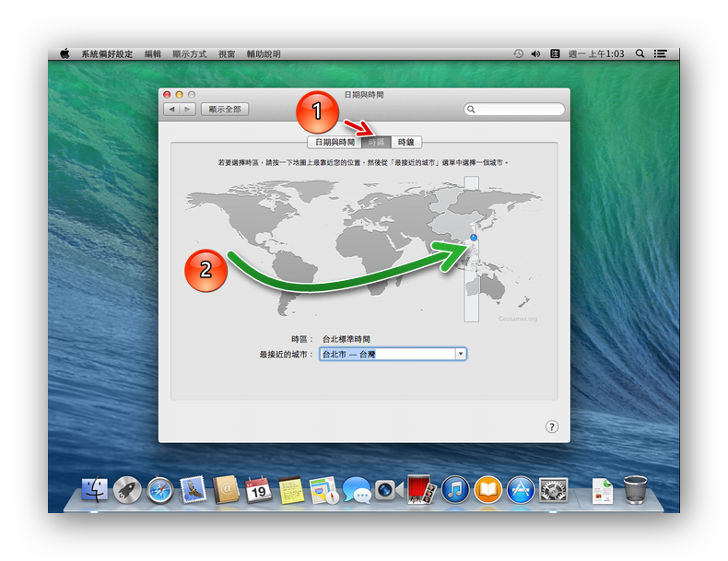Switch to the 時鐘 tab

(406, 142)
